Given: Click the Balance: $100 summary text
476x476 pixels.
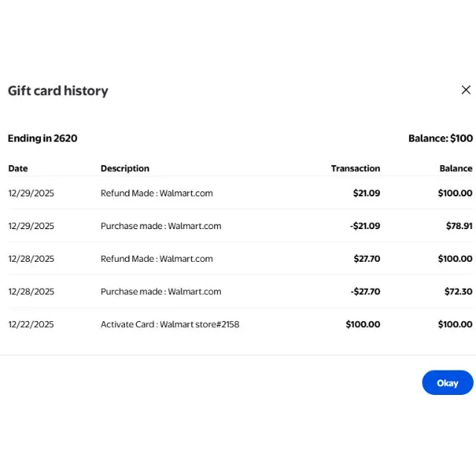Looking at the screenshot, I should coord(440,138).
